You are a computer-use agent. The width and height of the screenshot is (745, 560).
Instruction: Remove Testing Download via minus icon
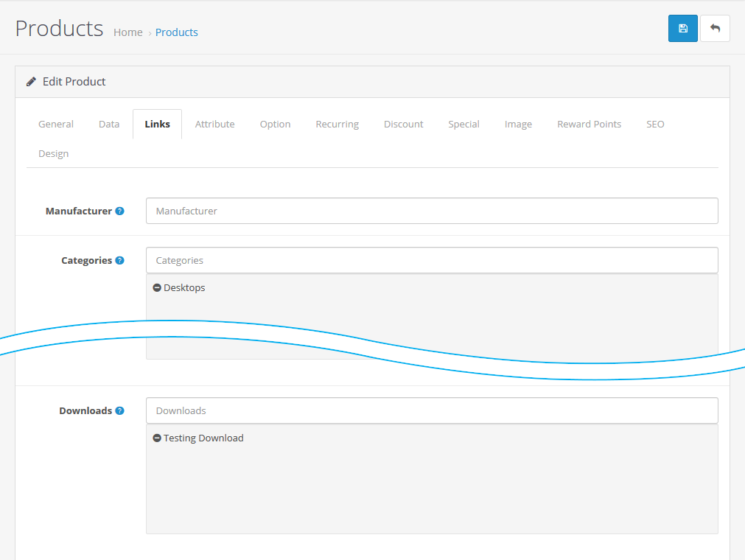coord(157,438)
